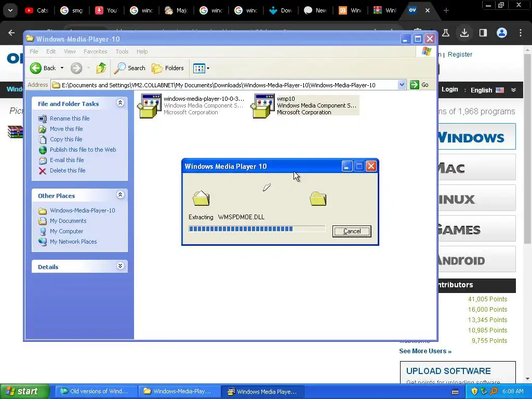
Task: Expand the double-chevron menu beside English
Action: click(x=513, y=90)
